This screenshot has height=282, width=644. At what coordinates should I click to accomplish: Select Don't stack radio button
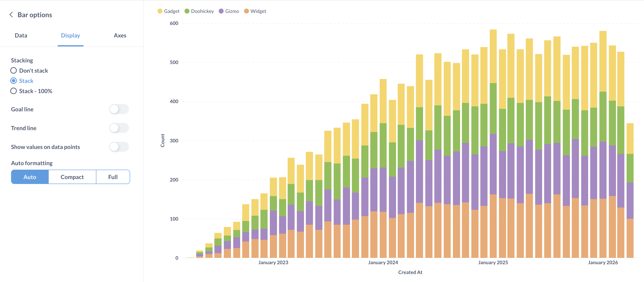tap(14, 70)
